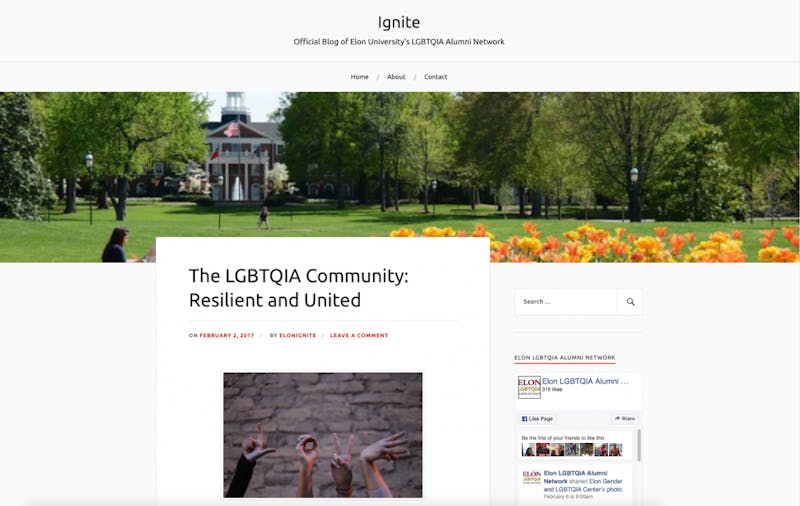Click the friends profile photos strip
The image size is (800, 506).
pyautogui.click(x=572, y=449)
